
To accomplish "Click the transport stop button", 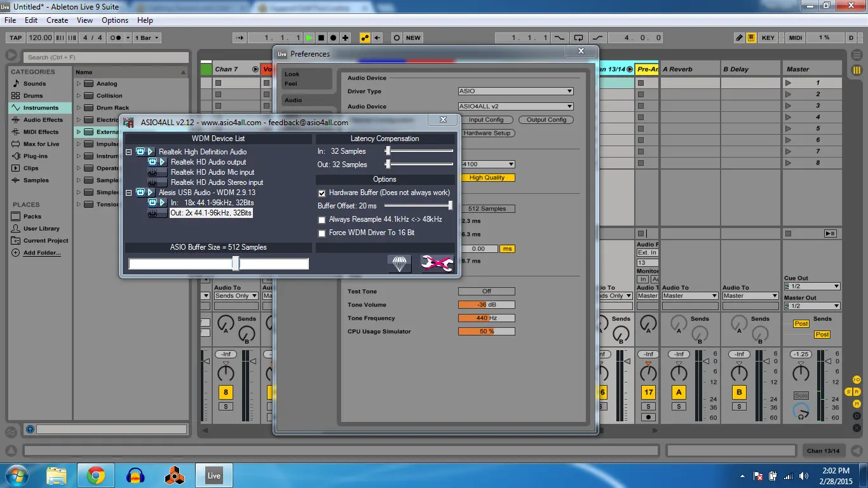I will [321, 37].
